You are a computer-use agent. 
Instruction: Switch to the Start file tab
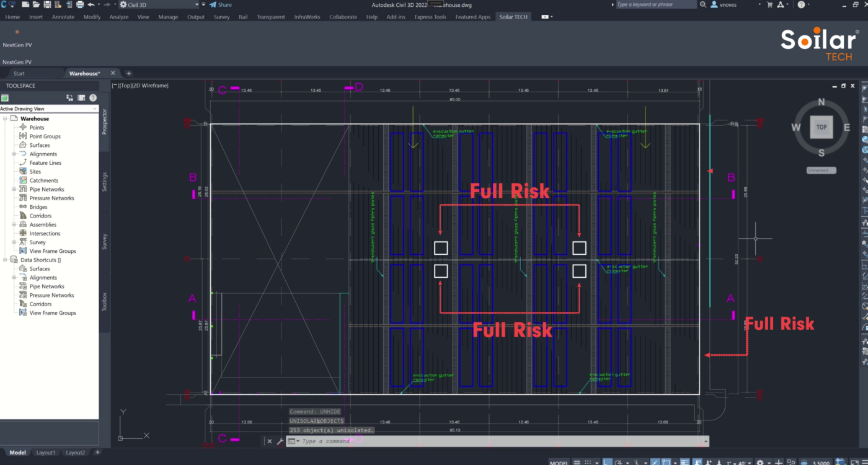19,73
